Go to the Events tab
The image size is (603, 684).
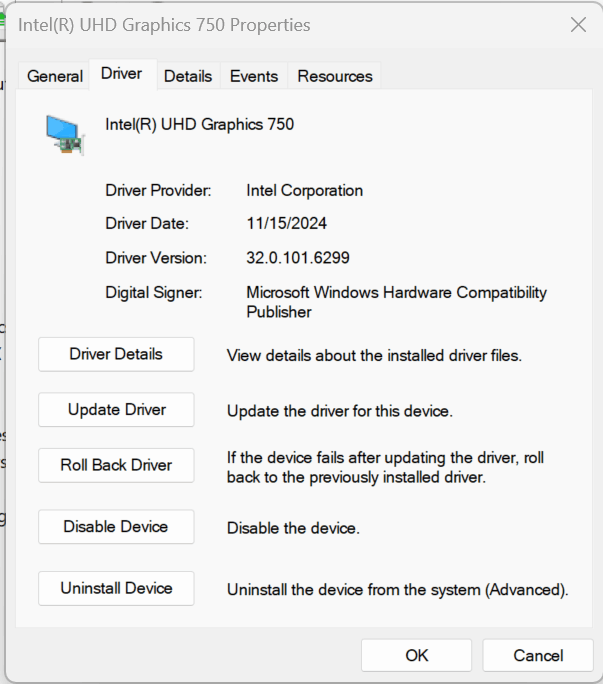pyautogui.click(x=254, y=76)
